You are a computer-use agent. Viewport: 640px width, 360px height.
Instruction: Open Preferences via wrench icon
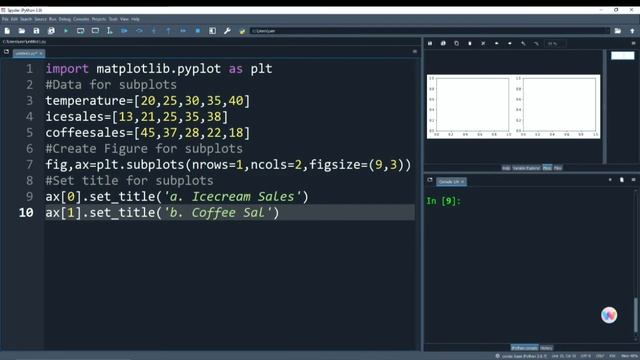coord(227,31)
